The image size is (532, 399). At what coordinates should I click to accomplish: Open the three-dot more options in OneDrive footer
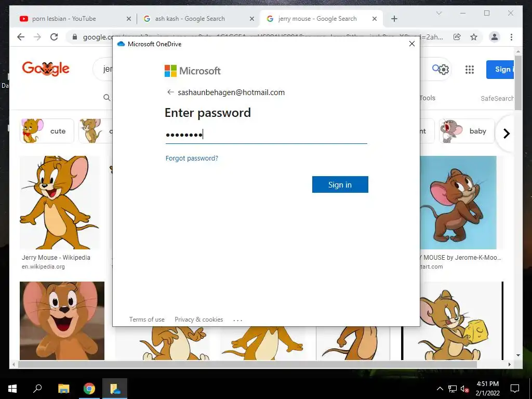pyautogui.click(x=238, y=320)
